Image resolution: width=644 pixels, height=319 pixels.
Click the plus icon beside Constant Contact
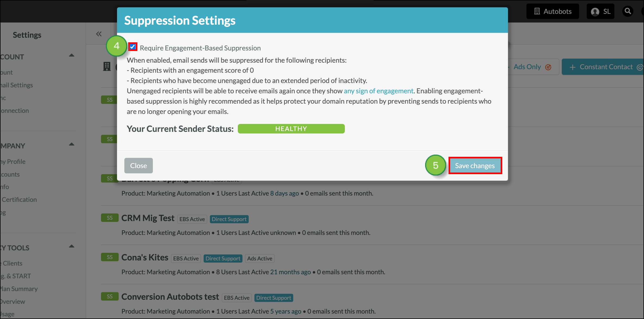(x=572, y=67)
